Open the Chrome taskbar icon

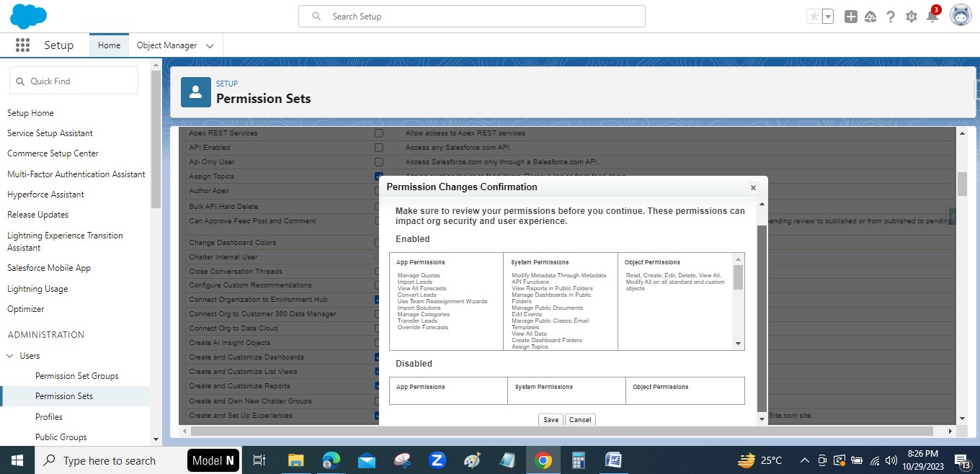(543, 460)
